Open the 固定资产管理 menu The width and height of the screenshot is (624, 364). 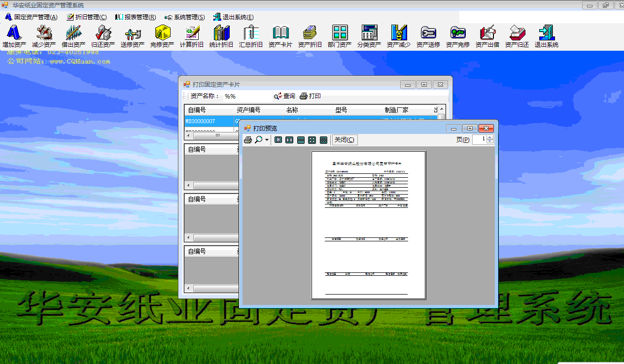click(32, 17)
